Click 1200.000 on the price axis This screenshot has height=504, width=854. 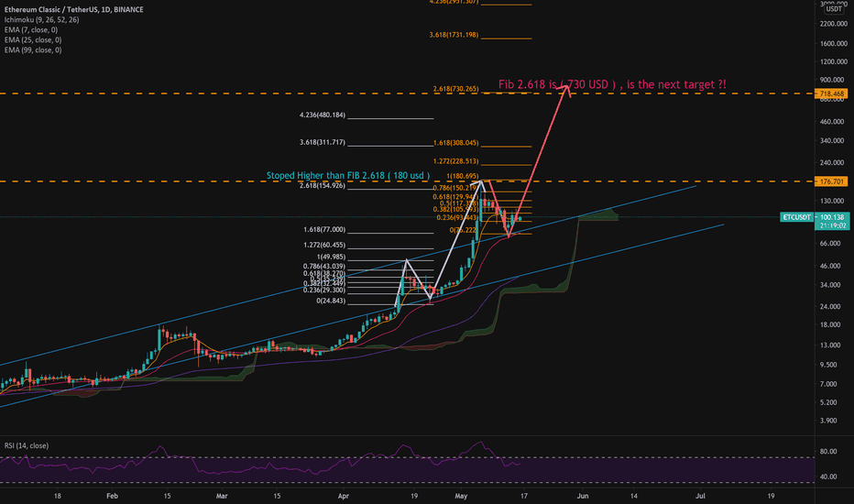[833, 61]
